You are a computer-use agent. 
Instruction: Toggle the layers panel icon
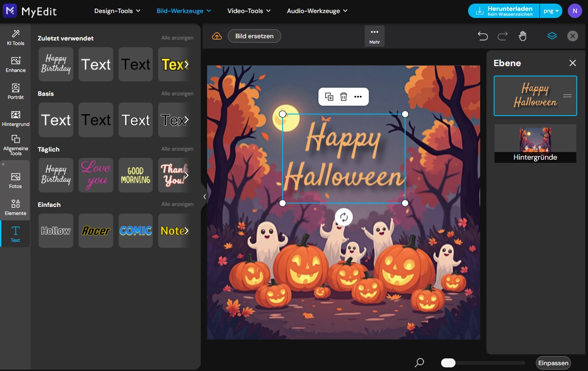tap(552, 36)
